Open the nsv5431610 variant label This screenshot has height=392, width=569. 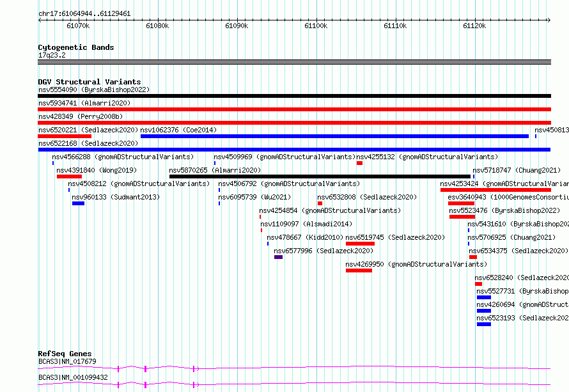coord(518,224)
